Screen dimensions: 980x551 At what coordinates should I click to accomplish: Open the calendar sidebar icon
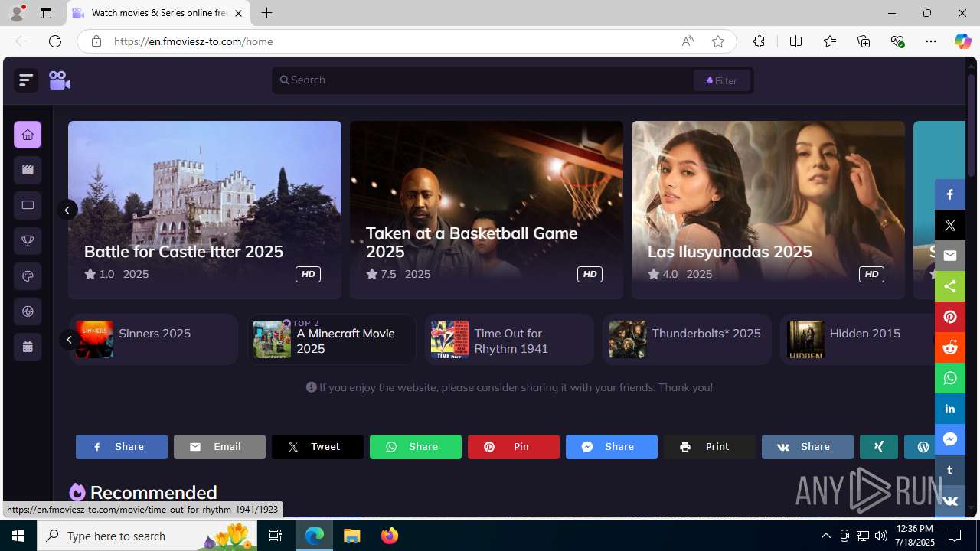tap(28, 347)
